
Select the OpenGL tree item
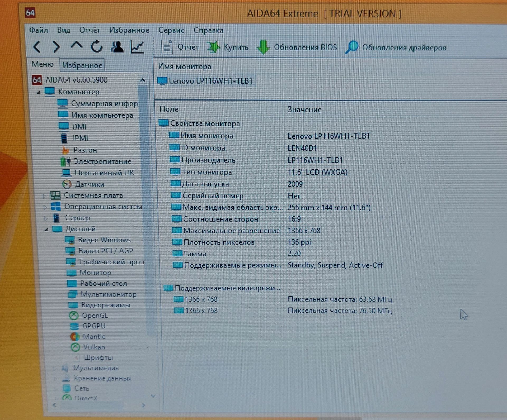[88, 316]
